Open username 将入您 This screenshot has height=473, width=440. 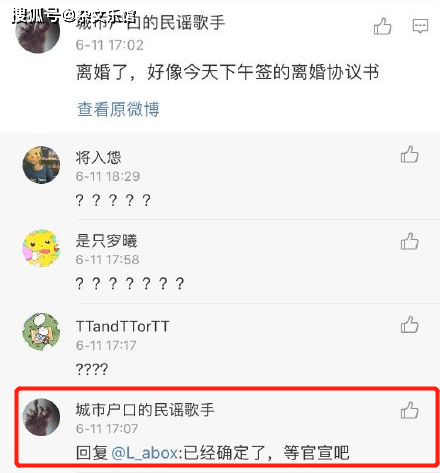point(98,157)
